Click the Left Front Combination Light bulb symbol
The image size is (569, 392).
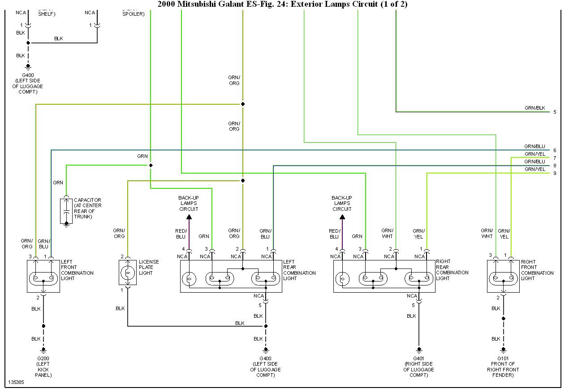[x=43, y=278]
